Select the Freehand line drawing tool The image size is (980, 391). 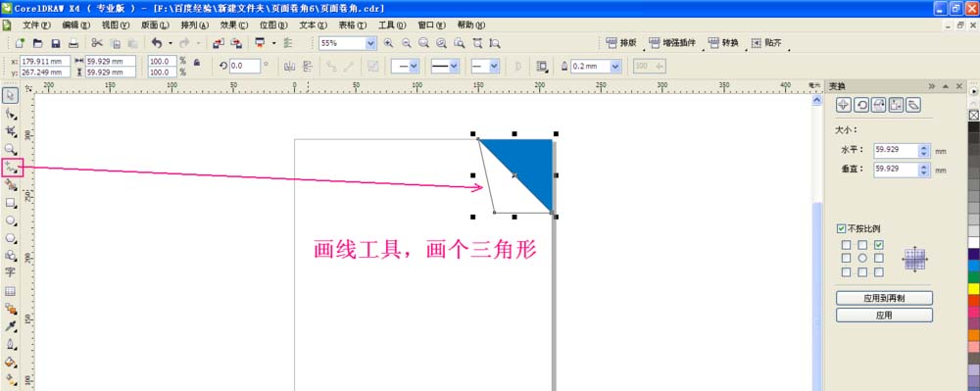tap(11, 168)
